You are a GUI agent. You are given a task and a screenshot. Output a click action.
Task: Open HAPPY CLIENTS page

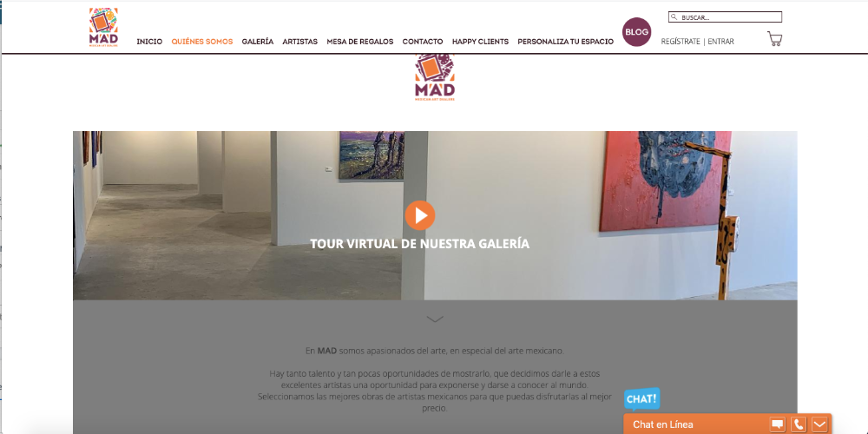point(480,42)
